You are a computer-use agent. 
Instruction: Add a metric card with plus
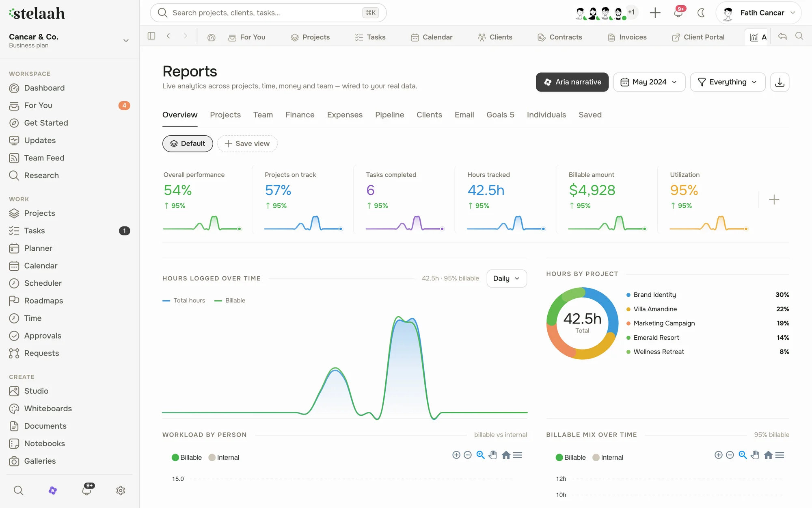[x=774, y=200]
